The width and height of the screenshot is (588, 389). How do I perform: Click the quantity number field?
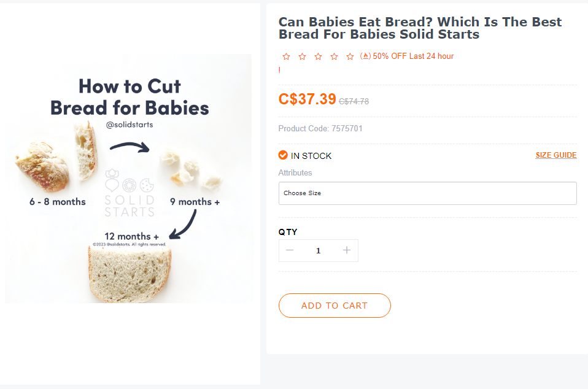point(319,251)
